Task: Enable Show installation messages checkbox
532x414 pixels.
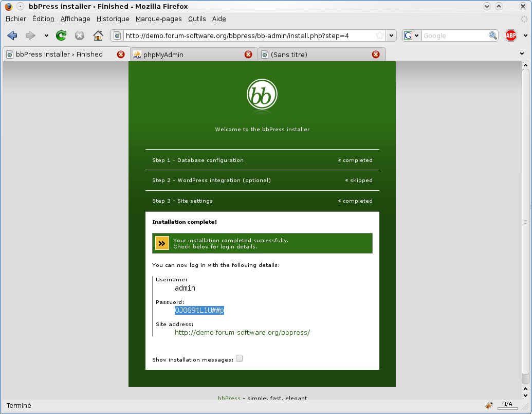Action: [239, 358]
